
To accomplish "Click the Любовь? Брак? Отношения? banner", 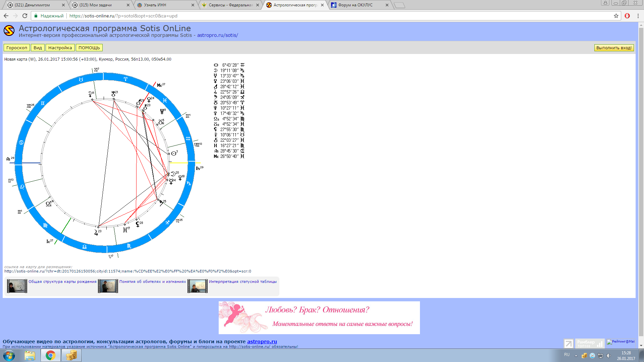I will [x=319, y=317].
